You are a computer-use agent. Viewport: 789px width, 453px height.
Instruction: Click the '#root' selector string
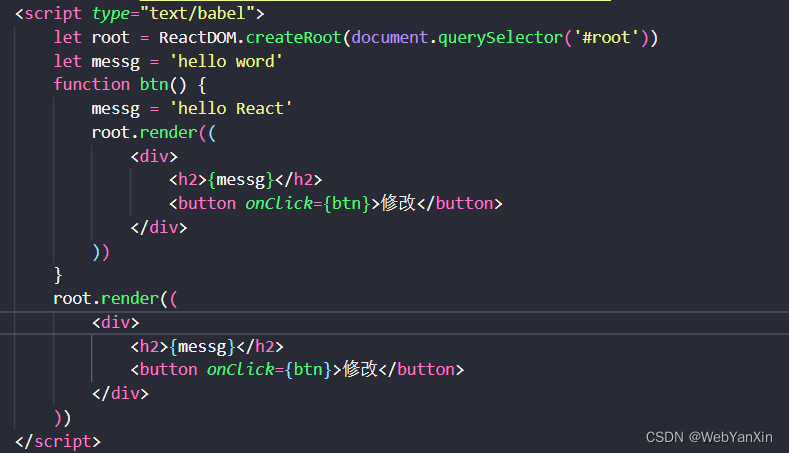click(x=606, y=37)
